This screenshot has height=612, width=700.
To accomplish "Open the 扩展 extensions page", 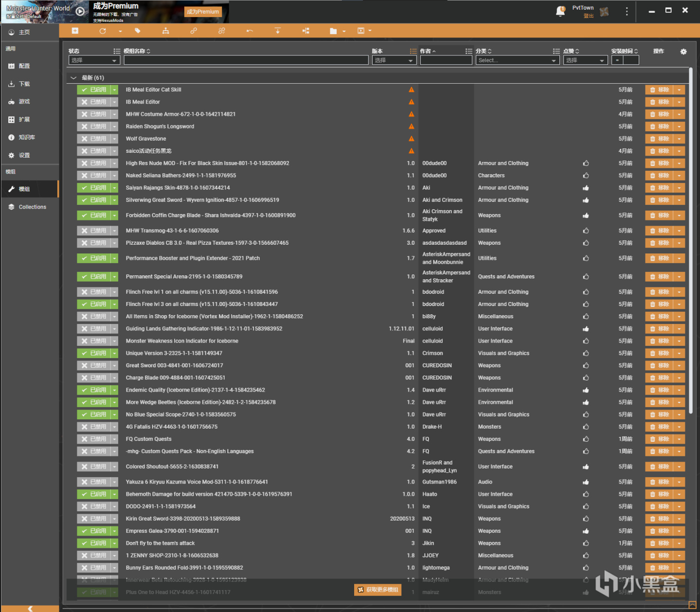I will 30,120.
